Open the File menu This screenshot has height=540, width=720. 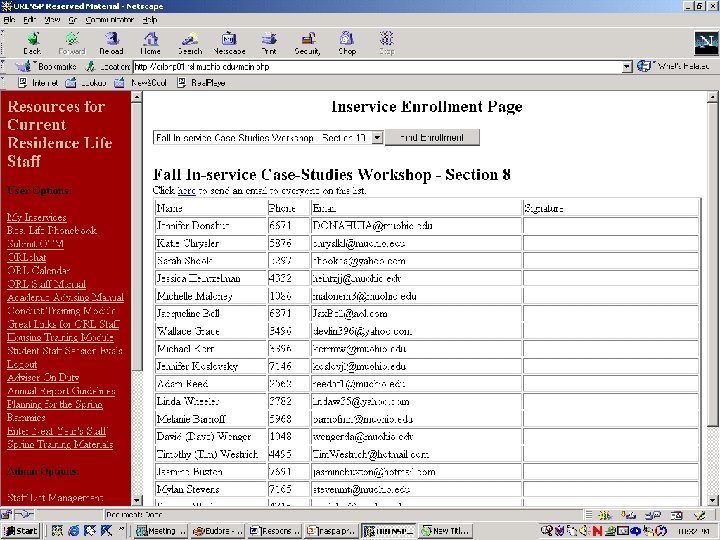[x=9, y=19]
